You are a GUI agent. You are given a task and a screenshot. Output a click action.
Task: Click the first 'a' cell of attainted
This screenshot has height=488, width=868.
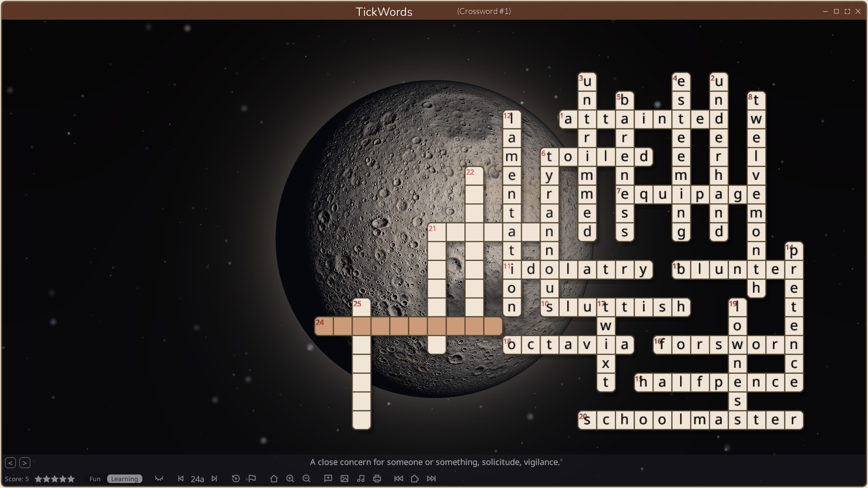point(568,119)
